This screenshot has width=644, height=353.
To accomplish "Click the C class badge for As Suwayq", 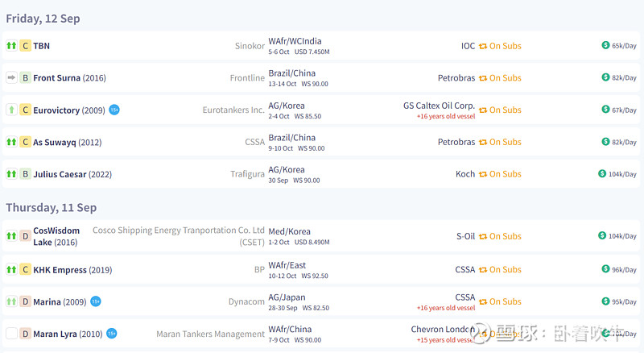I will [25, 142].
